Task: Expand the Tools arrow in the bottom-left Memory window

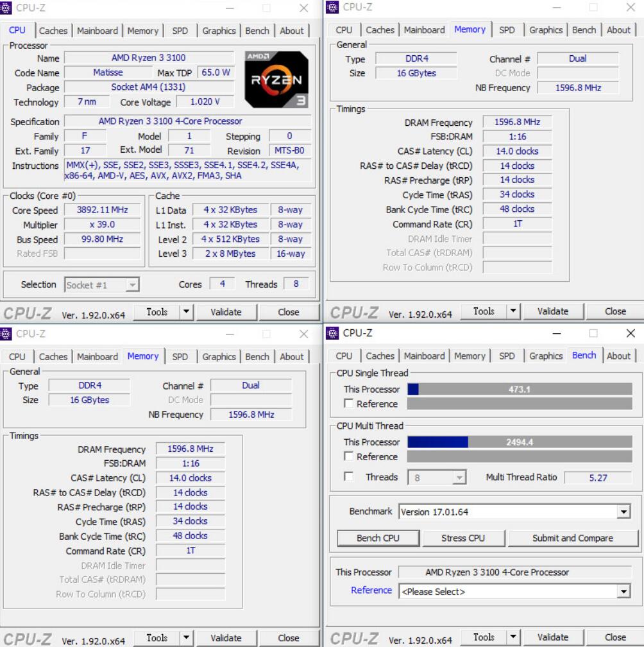Action: pos(187,637)
